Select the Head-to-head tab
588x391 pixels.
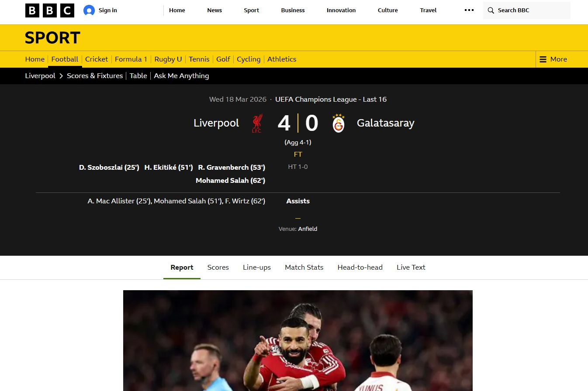tap(360, 268)
